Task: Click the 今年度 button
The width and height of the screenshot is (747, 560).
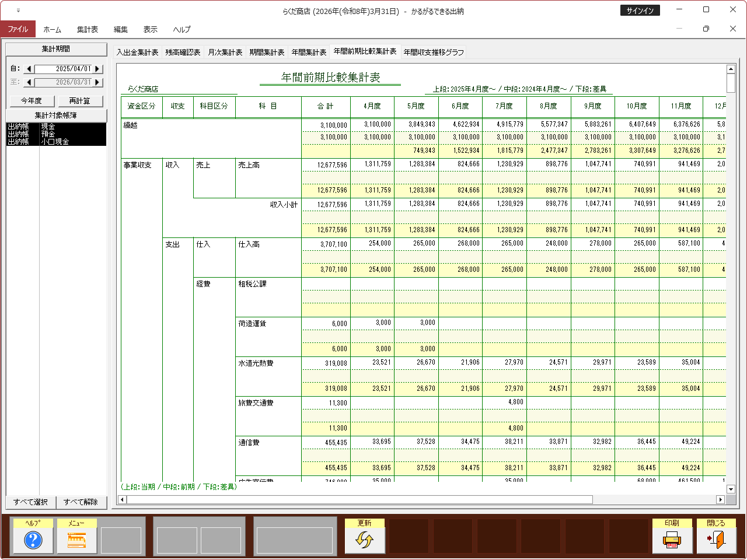Action: click(x=32, y=101)
